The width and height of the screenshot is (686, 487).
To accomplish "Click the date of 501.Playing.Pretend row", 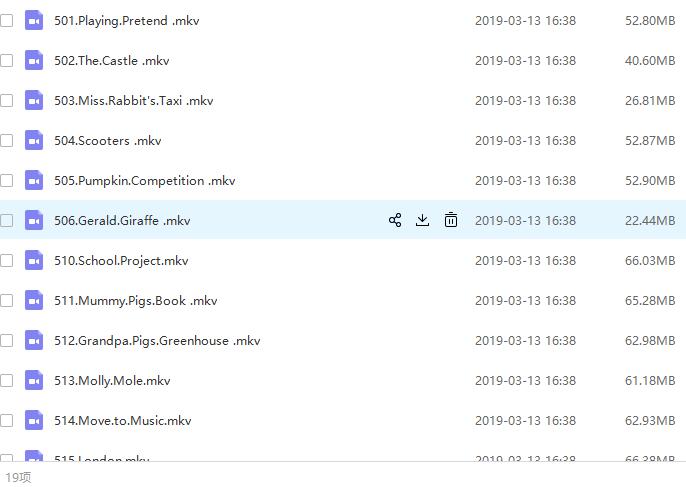I will point(525,21).
